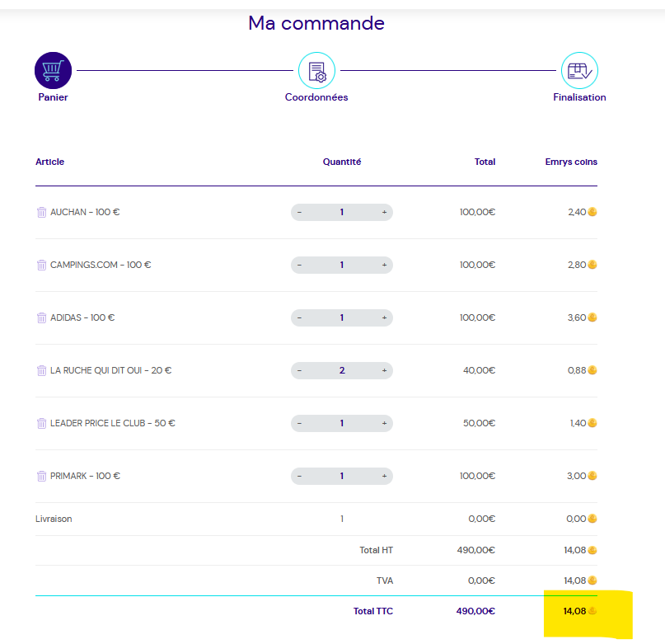The image size is (665, 644).
Task: Remove LEADER PRICE LE CLUB item
Action: [x=42, y=423]
